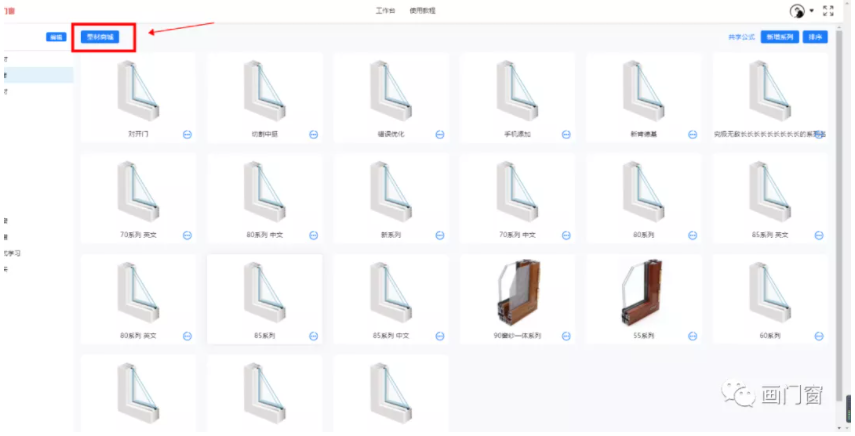Switch to the 工作台 tab
This screenshot has width=855, height=436.
pyautogui.click(x=385, y=10)
